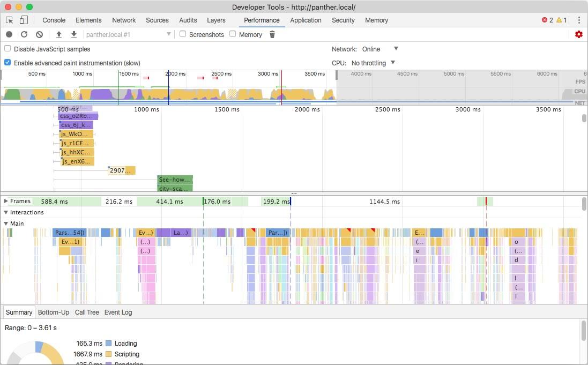Collapse the Interactions track
This screenshot has height=365, width=588.
(x=6, y=212)
